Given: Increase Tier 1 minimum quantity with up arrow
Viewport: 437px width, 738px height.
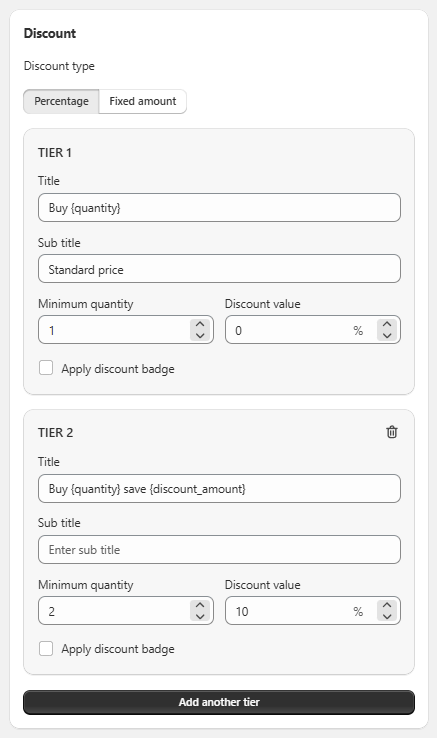Looking at the screenshot, I should coord(200,324).
